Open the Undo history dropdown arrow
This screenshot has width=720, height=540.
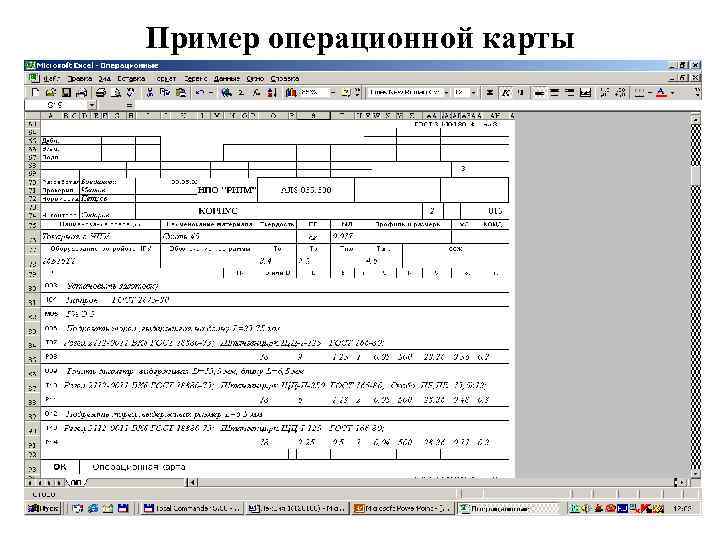pyautogui.click(x=210, y=93)
